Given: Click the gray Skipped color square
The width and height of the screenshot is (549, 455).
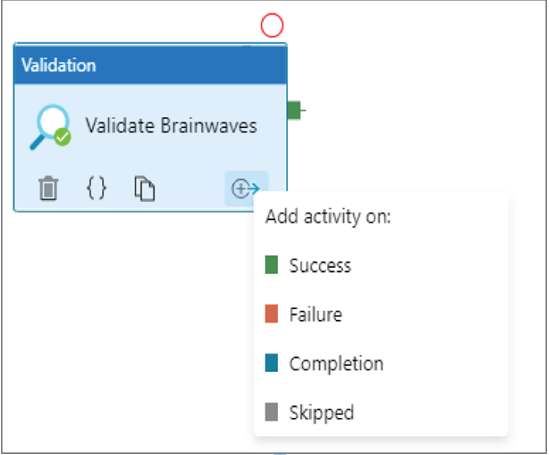Looking at the screenshot, I should click(271, 412).
